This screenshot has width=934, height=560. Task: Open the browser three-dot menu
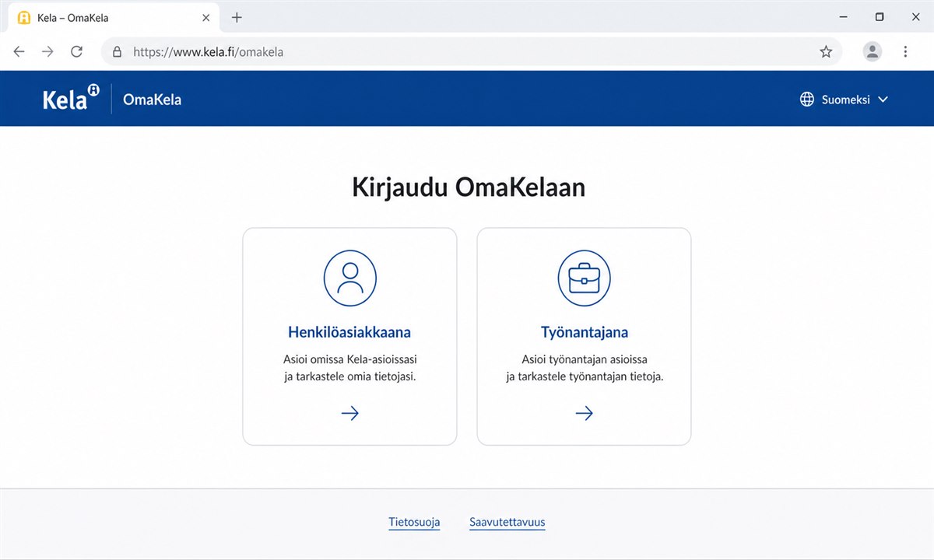[905, 51]
